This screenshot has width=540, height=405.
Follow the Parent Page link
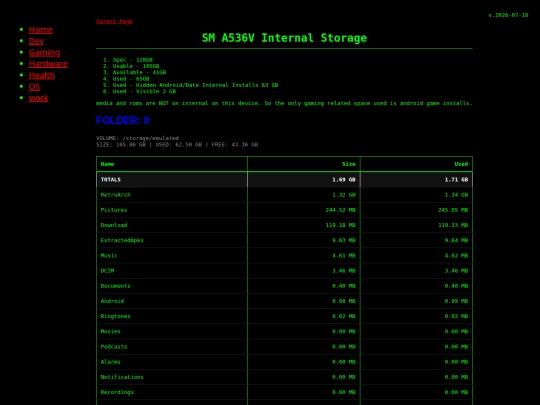point(114,21)
